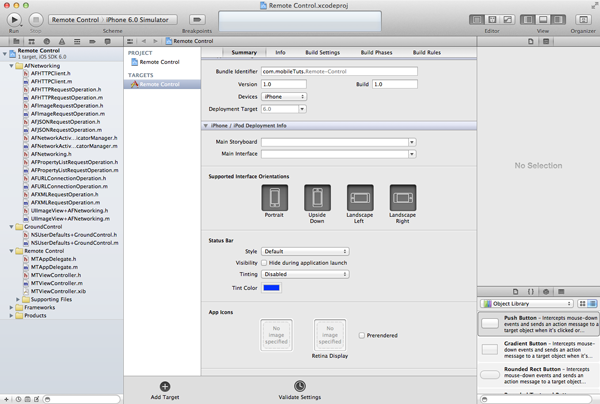600x404 pixels.
Task: Switch to the Build Phases tab
Action: click(377, 52)
